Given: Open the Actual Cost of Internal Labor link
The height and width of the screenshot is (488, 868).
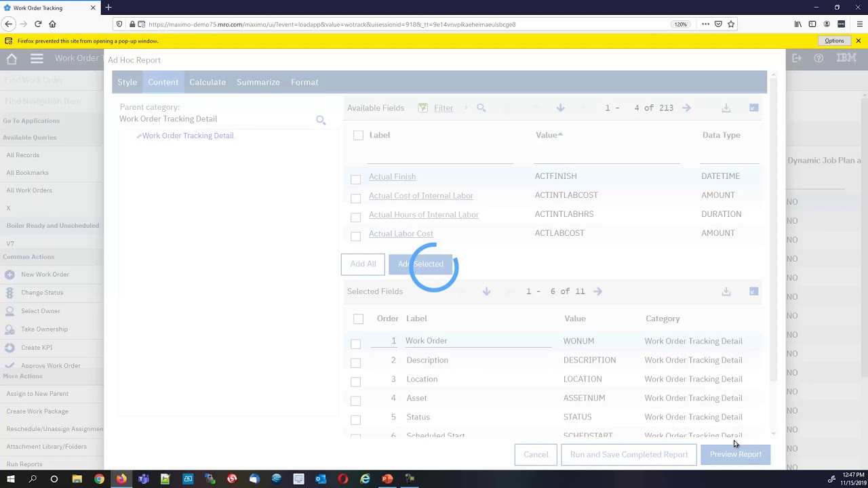Looking at the screenshot, I should pyautogui.click(x=421, y=195).
